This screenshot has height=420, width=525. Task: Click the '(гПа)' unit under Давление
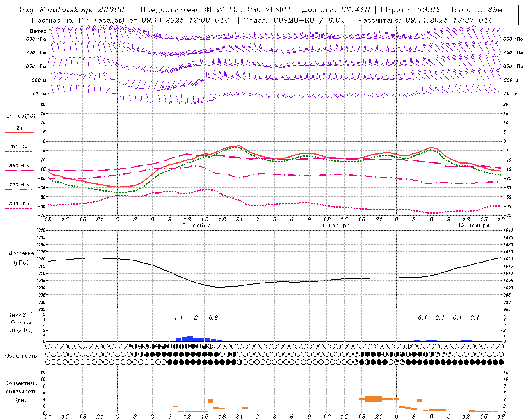click(21, 263)
